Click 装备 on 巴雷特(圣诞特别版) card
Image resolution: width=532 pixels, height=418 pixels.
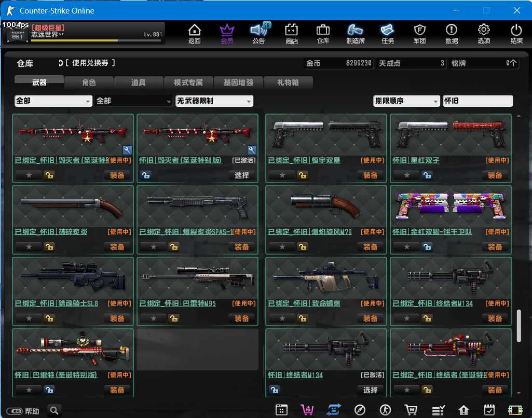pyautogui.click(x=117, y=390)
